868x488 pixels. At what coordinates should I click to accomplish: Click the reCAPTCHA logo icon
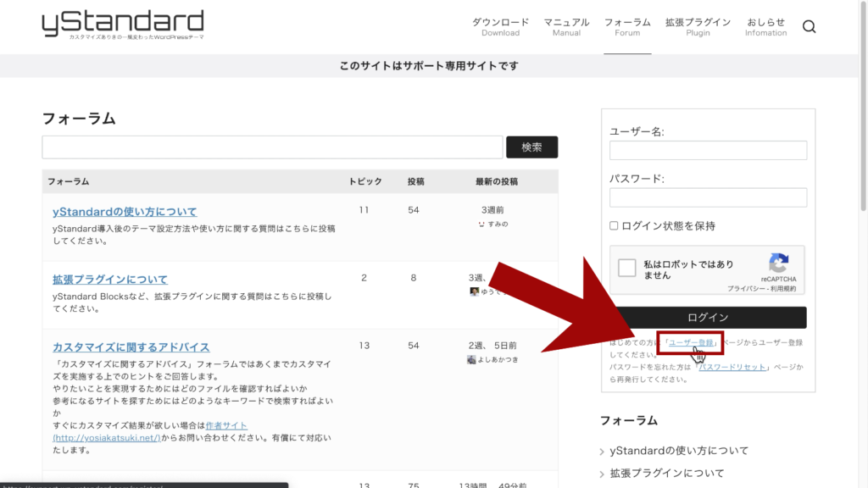coord(778,262)
